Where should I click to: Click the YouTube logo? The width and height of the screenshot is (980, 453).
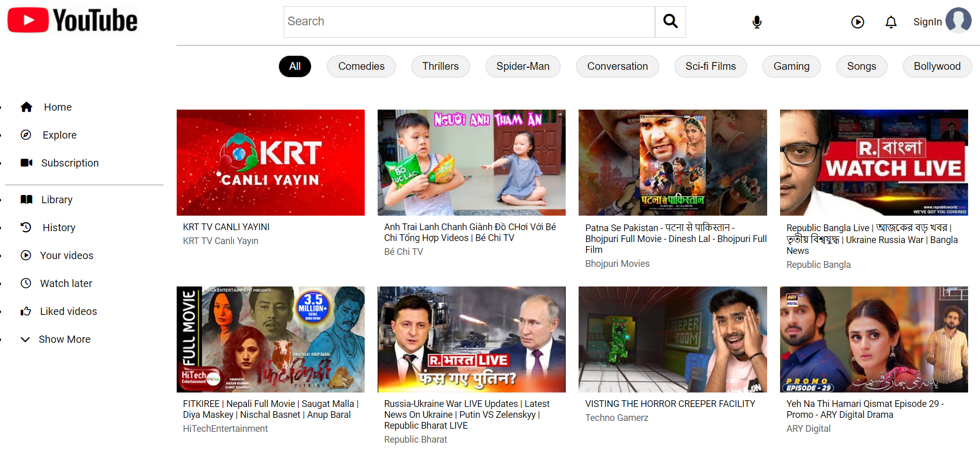[x=73, y=20]
